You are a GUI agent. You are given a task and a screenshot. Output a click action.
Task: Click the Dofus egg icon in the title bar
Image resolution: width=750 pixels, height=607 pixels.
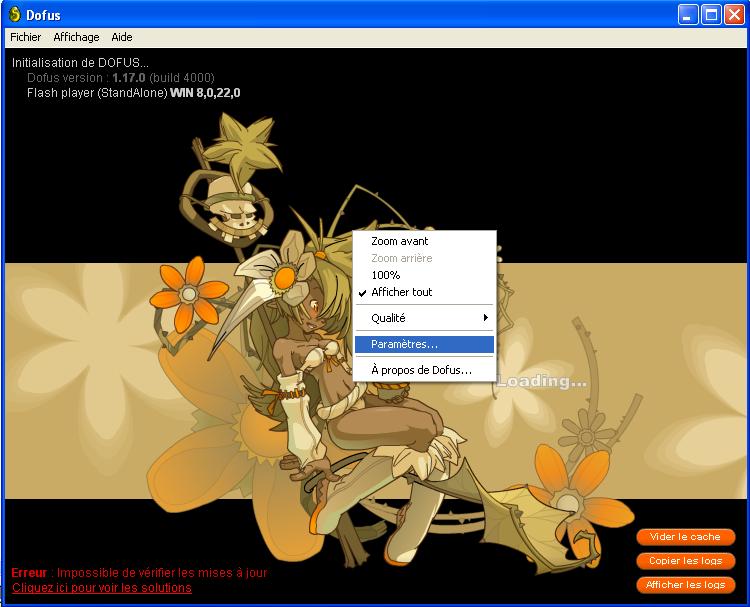click(15, 15)
